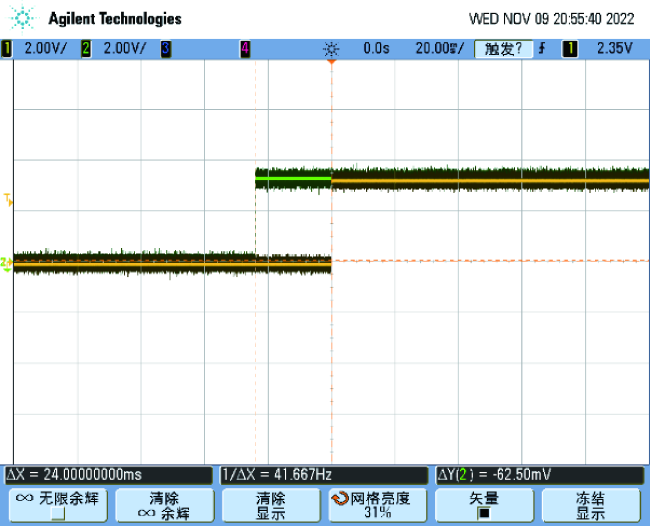Toggle the 无限余辉 infinite persistence softkey
This screenshot has height=526, width=650.
tap(57, 504)
